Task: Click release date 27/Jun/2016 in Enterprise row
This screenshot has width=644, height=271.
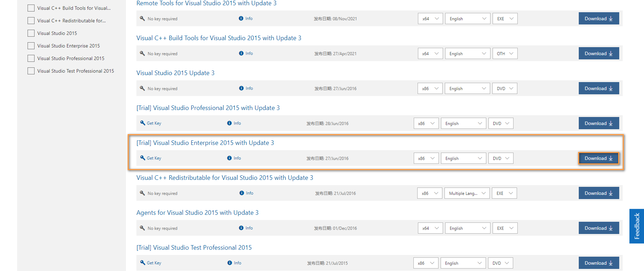Action: [328, 158]
